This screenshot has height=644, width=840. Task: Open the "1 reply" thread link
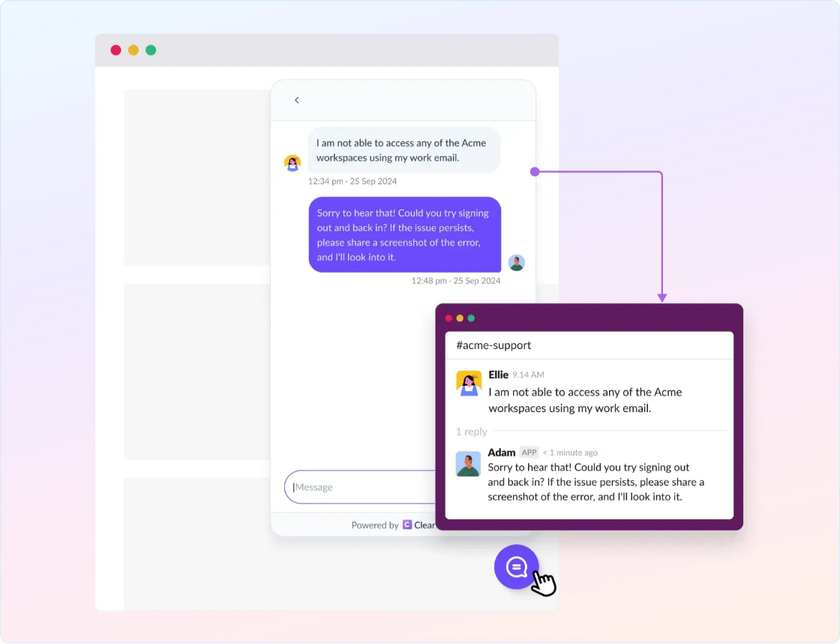(x=472, y=432)
